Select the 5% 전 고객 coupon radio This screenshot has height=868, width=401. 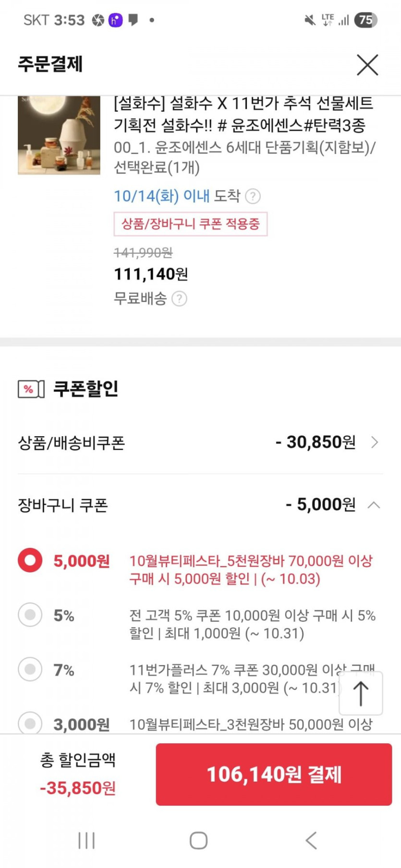tap(30, 615)
